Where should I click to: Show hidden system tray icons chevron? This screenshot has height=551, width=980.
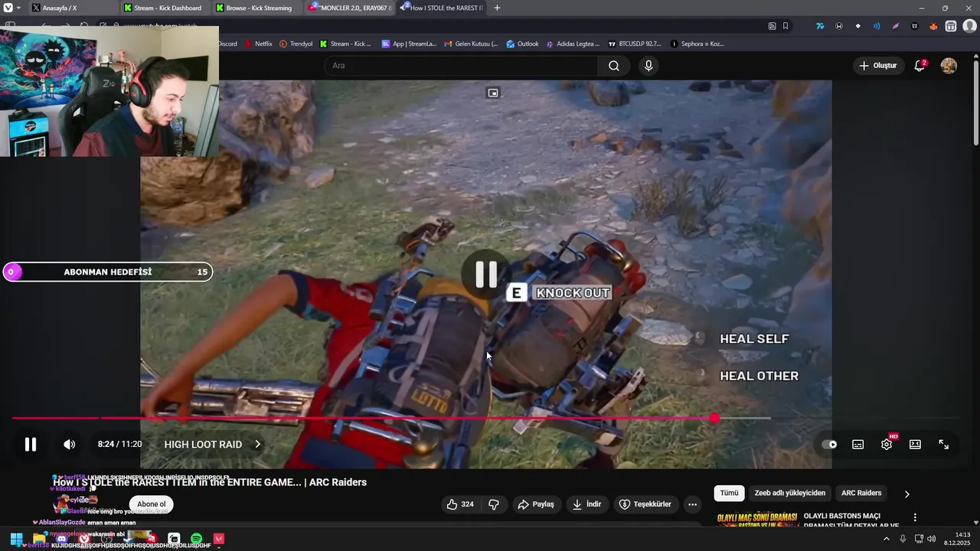click(887, 539)
